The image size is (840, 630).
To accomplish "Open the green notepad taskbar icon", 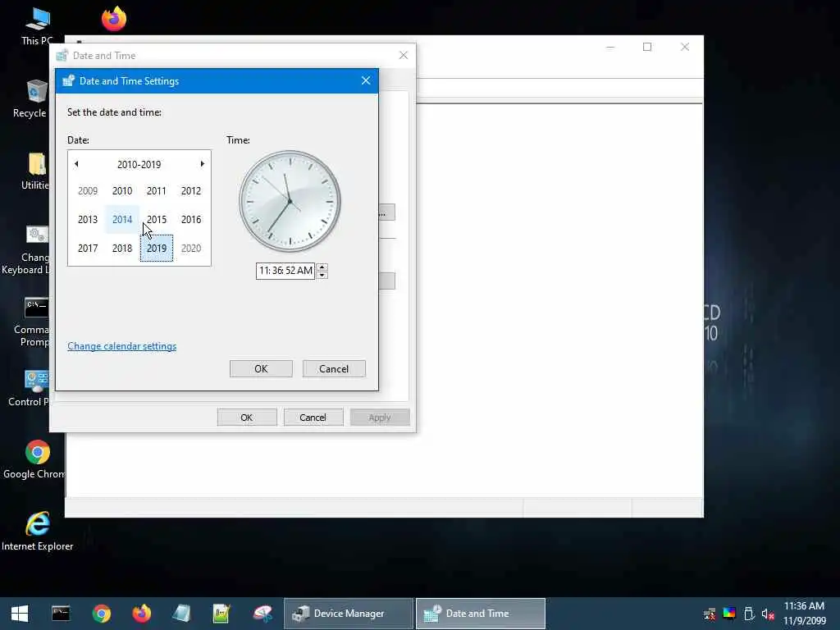I will click(x=221, y=614).
